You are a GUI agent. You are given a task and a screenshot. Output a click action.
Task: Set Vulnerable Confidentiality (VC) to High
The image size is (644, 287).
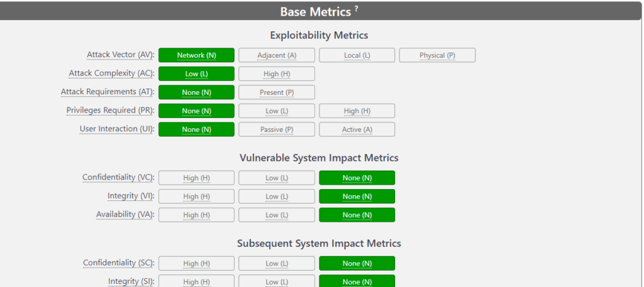[x=196, y=178]
